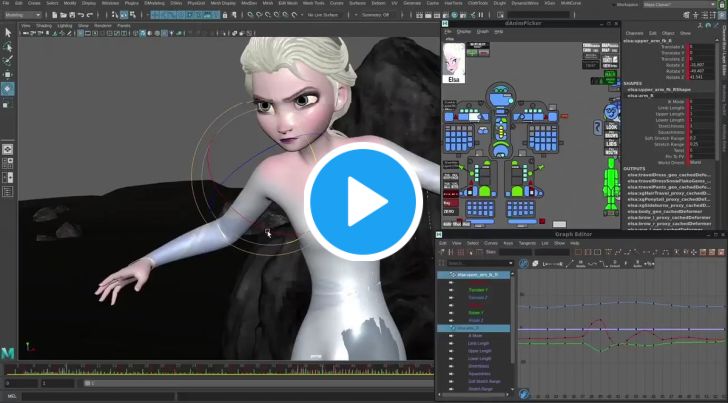The height and width of the screenshot is (403, 728).
Task: Toggle visibility of Upper Length curve
Action: pyautogui.click(x=451, y=351)
